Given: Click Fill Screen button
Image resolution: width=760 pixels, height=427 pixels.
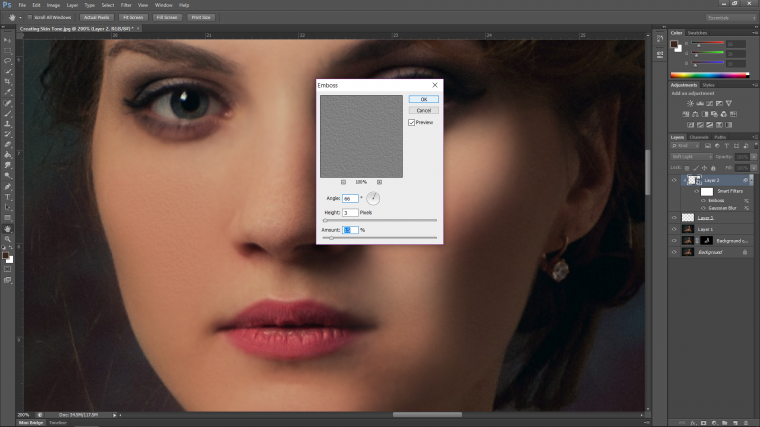Looking at the screenshot, I should pyautogui.click(x=166, y=17).
